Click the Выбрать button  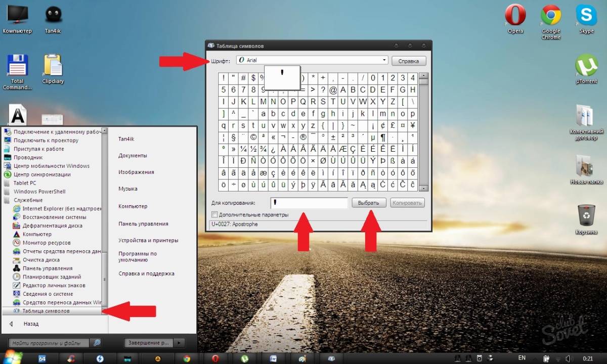tap(368, 203)
